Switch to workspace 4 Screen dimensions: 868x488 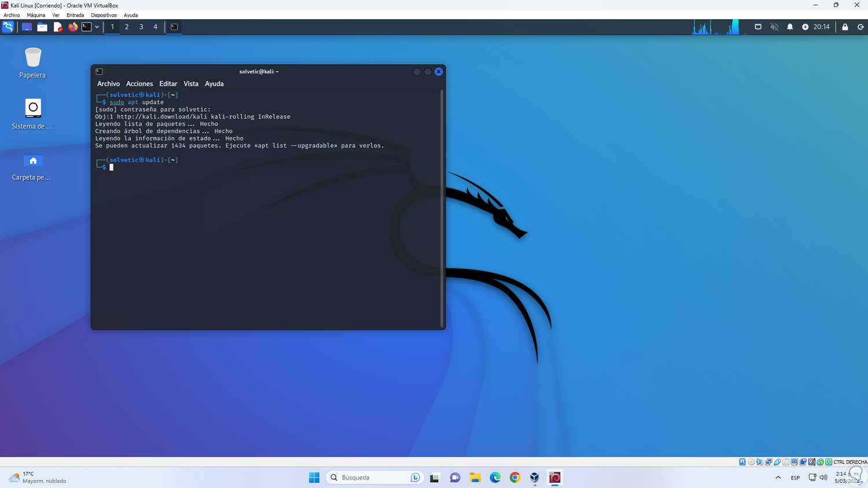click(x=155, y=27)
